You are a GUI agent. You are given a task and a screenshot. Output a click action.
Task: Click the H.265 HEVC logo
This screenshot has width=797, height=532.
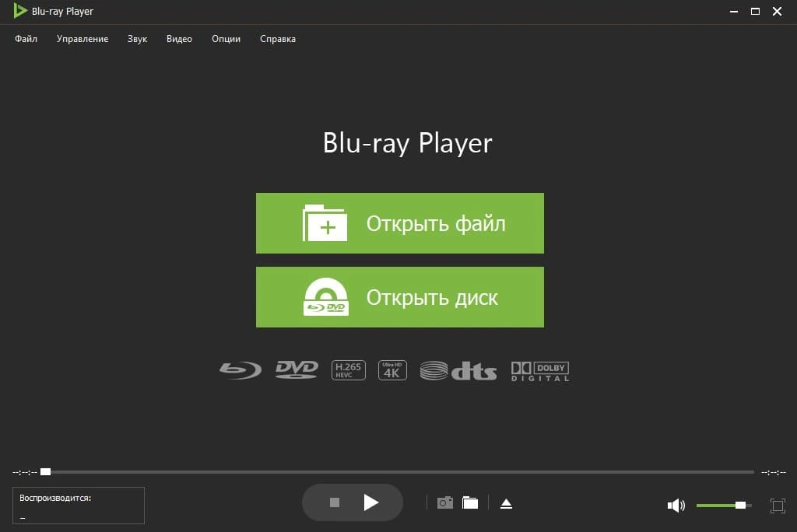[348, 370]
